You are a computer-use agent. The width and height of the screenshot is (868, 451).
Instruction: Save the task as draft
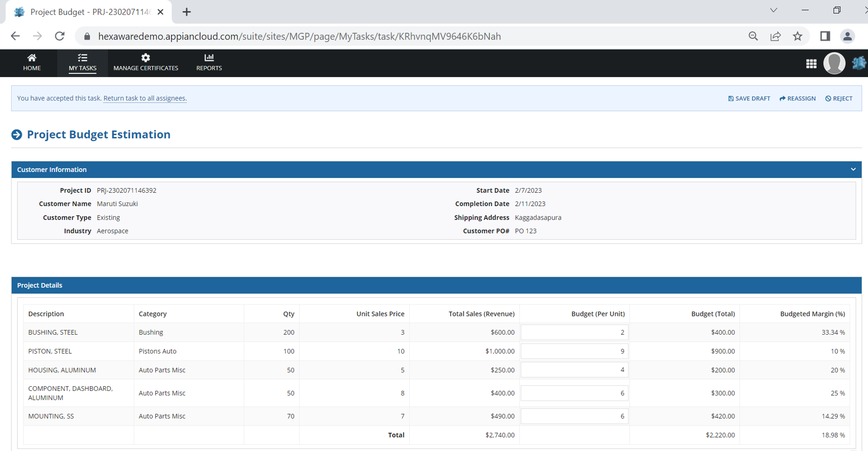pyautogui.click(x=749, y=98)
